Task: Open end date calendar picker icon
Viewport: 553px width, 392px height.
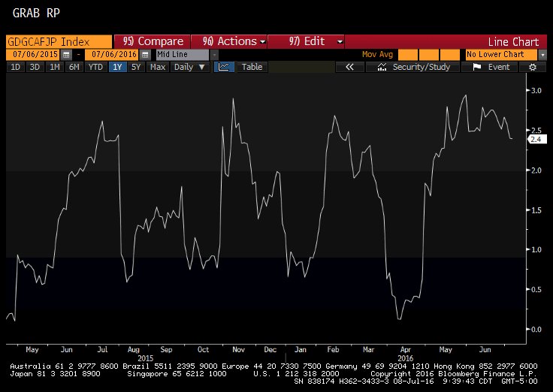Action: [x=145, y=55]
